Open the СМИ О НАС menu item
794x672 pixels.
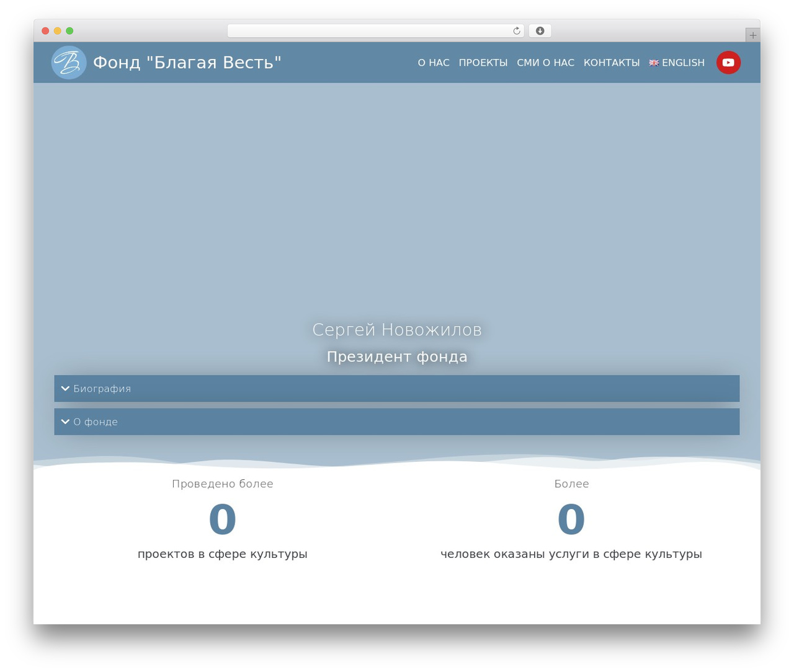[x=546, y=63]
